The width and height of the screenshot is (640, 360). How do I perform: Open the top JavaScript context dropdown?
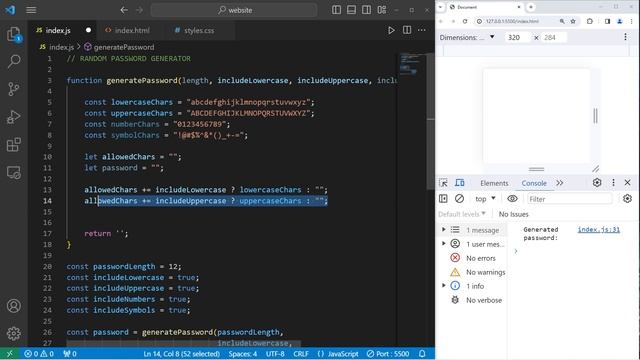pyautogui.click(x=485, y=199)
